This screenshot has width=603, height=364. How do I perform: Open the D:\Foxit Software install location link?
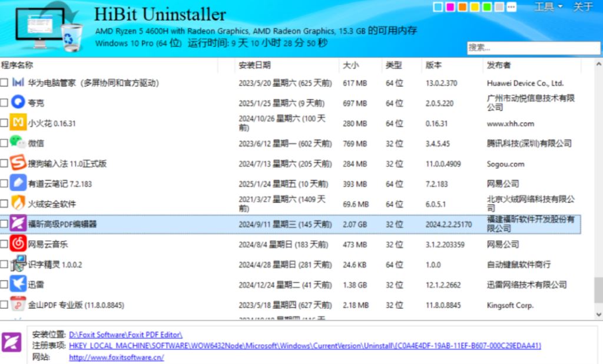pyautogui.click(x=125, y=335)
